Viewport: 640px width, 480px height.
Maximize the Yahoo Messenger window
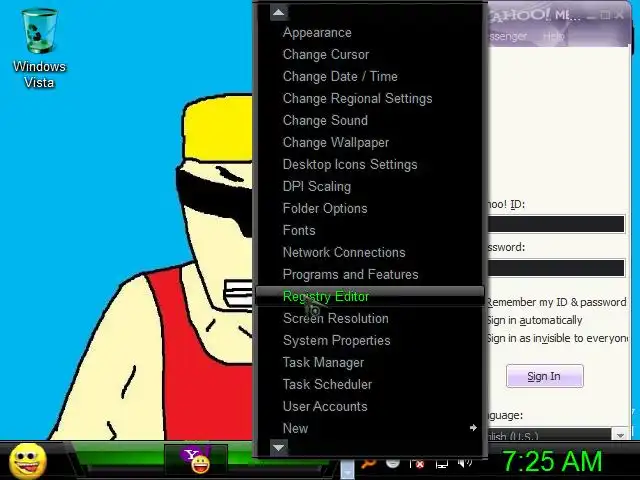[606, 15]
